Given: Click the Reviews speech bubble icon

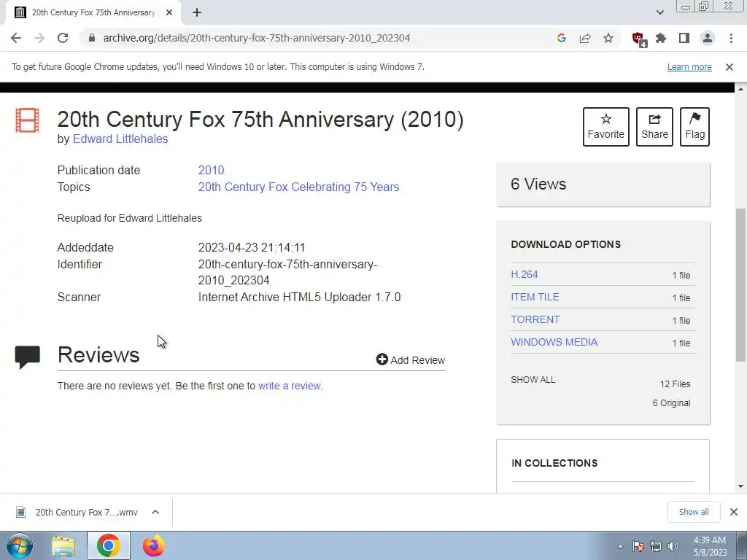Looking at the screenshot, I should pyautogui.click(x=28, y=357).
